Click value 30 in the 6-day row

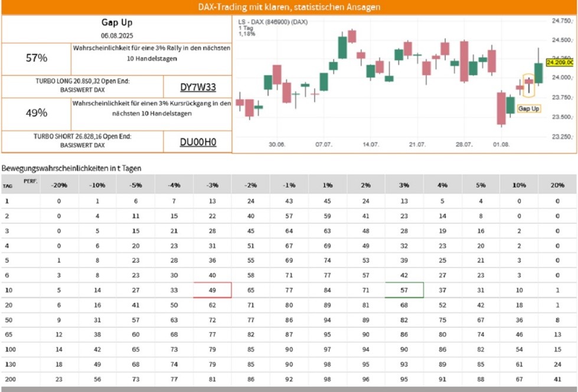(174, 276)
